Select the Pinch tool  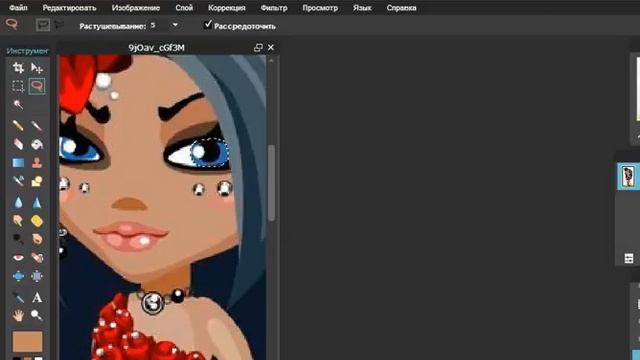37,276
